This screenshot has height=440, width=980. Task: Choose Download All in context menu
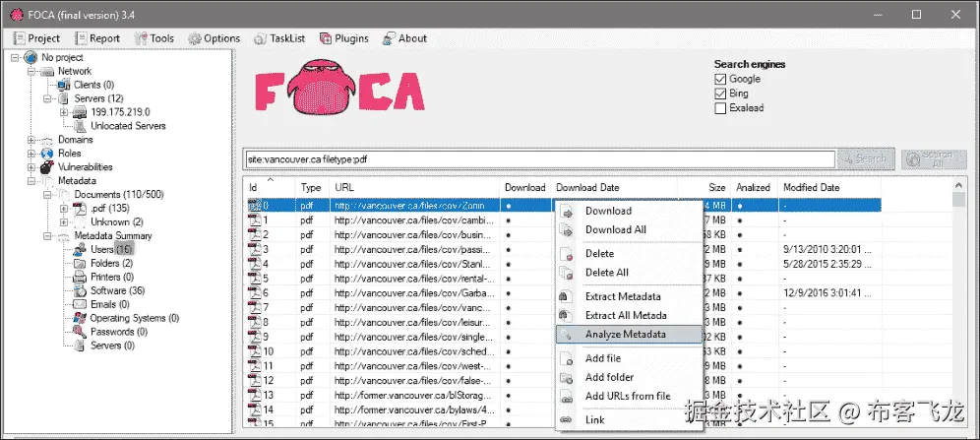(x=630, y=230)
